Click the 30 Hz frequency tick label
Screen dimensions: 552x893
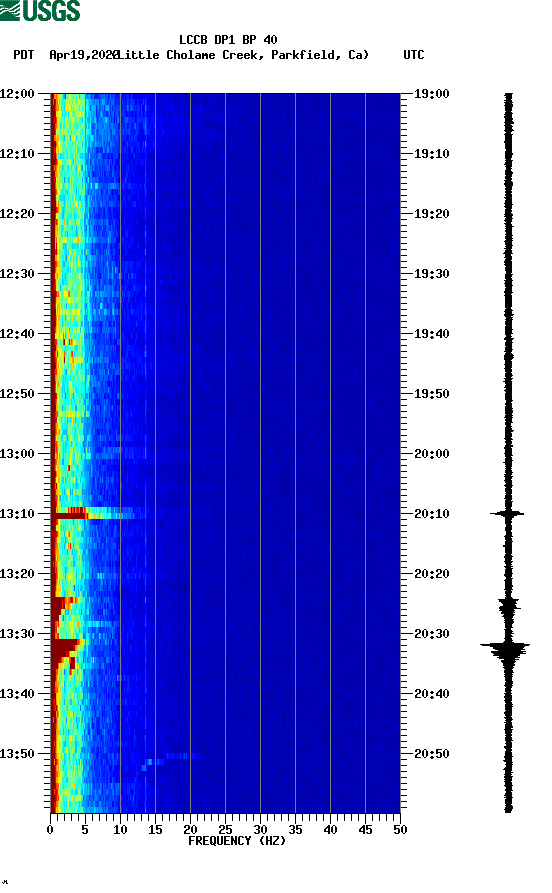(x=260, y=830)
